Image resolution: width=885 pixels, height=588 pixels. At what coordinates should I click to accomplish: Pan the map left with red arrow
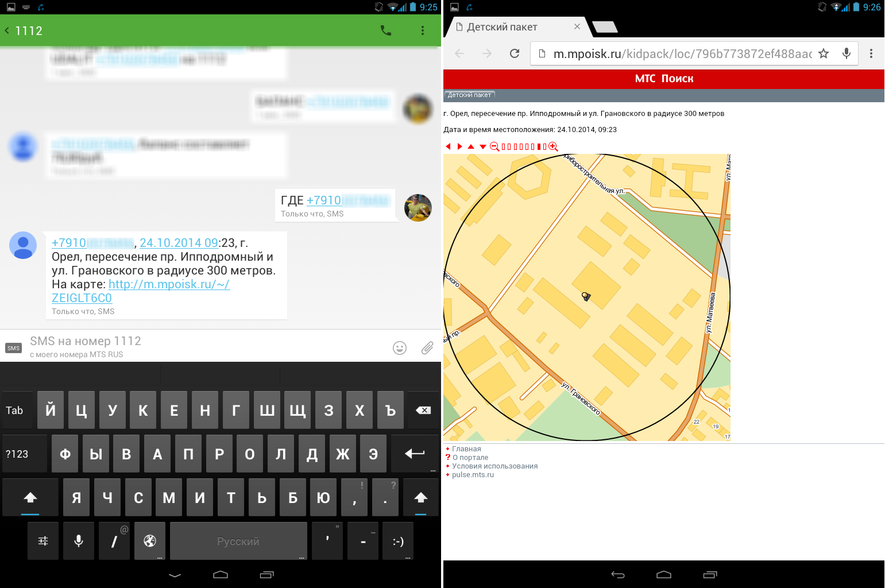tap(448, 146)
